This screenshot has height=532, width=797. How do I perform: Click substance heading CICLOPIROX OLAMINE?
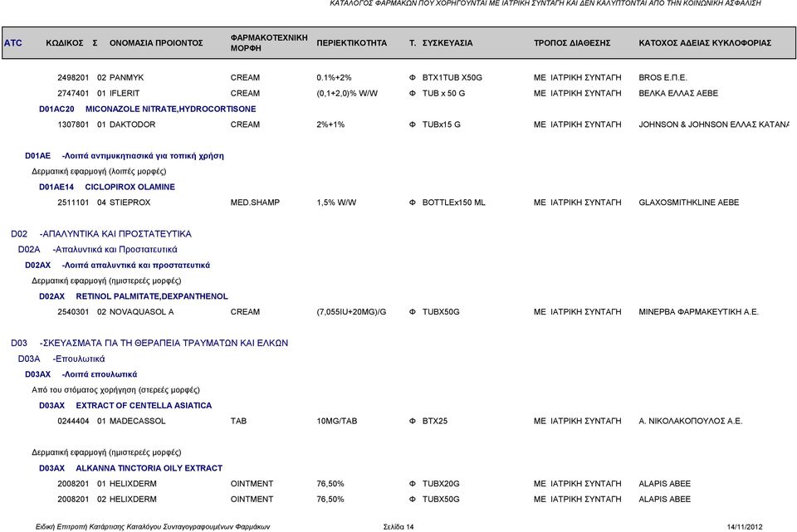tap(130, 187)
